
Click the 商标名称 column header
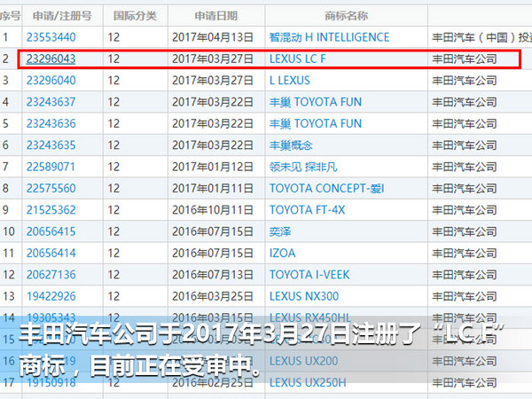pos(346,16)
